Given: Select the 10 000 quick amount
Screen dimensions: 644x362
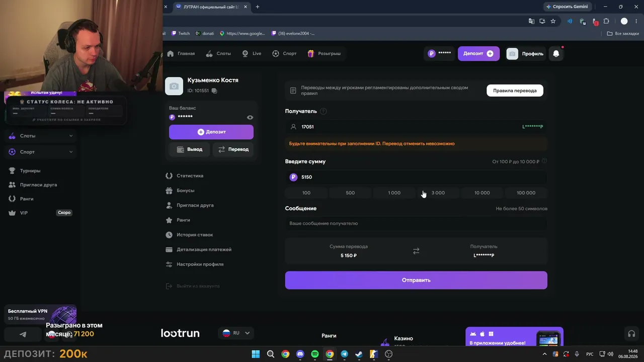Looking at the screenshot, I should pos(482,193).
